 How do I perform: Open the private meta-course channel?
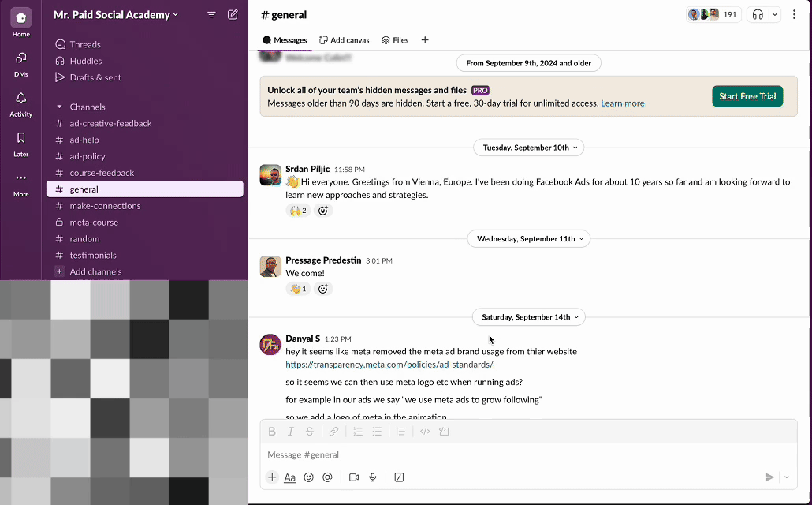(144, 223)
